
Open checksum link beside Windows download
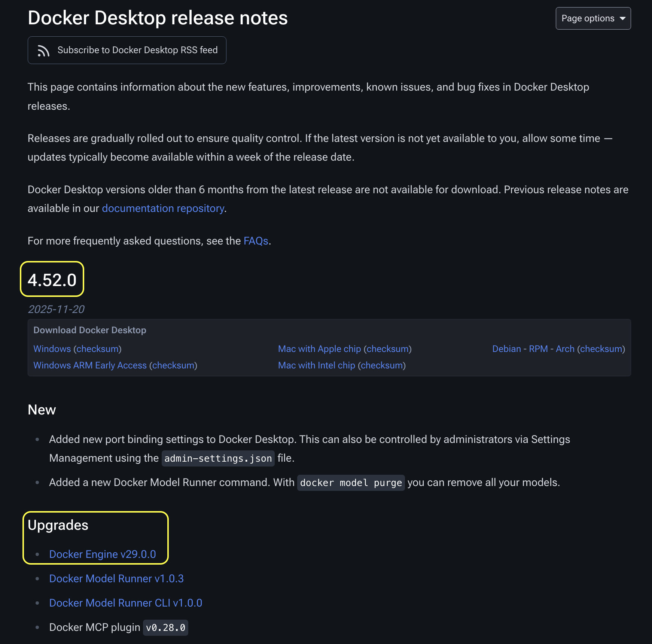click(x=97, y=349)
